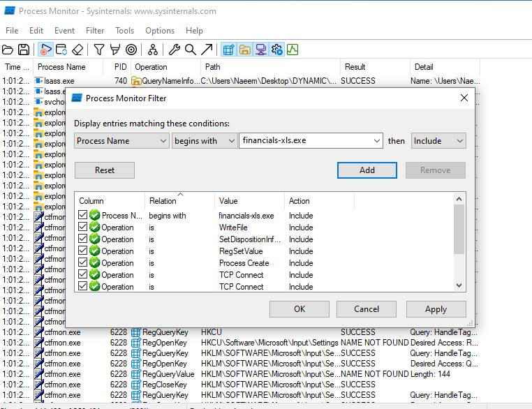Click the Jump To arrow icon
This screenshot has width=532, height=409.
tap(207, 50)
